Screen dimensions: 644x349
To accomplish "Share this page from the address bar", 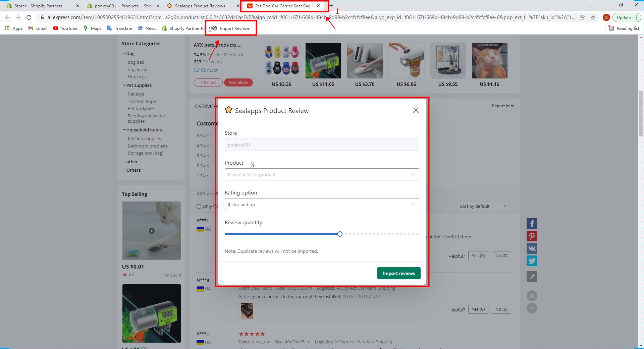I will click(582, 17).
